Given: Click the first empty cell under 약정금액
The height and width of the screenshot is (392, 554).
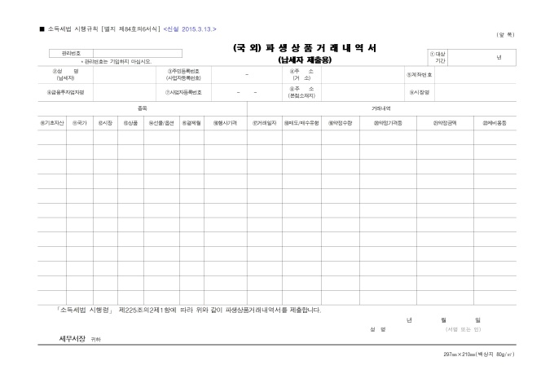Looking at the screenshot, I should click(445, 137).
